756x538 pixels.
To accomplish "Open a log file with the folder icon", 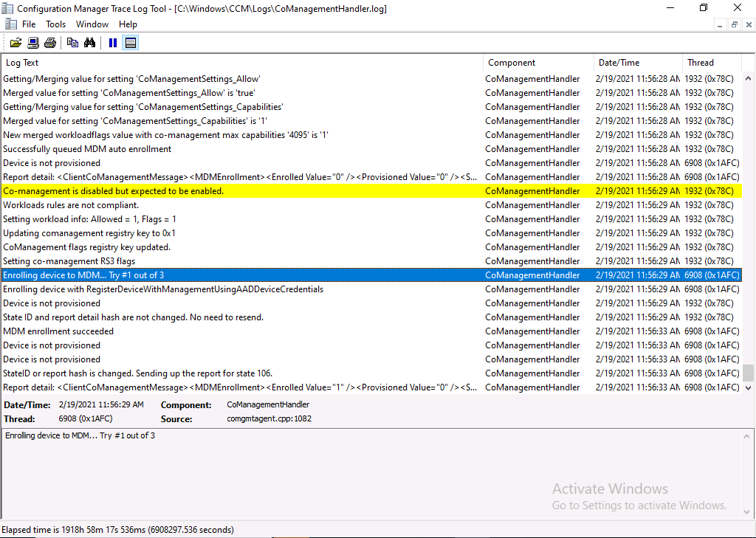I will (x=16, y=43).
